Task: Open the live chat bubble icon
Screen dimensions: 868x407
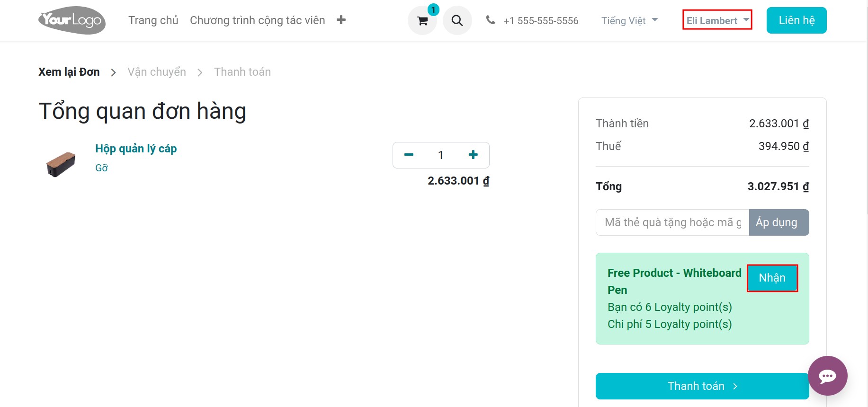Action: (x=827, y=376)
